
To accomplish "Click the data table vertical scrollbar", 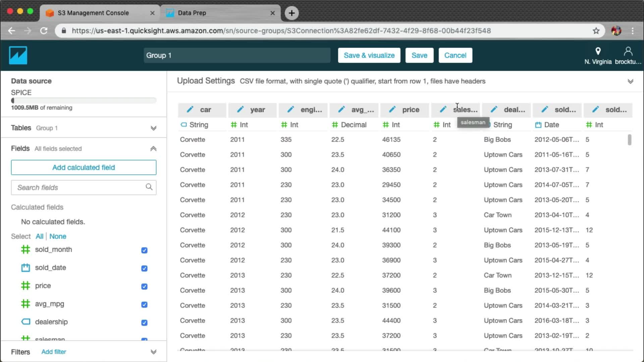I will pyautogui.click(x=630, y=140).
